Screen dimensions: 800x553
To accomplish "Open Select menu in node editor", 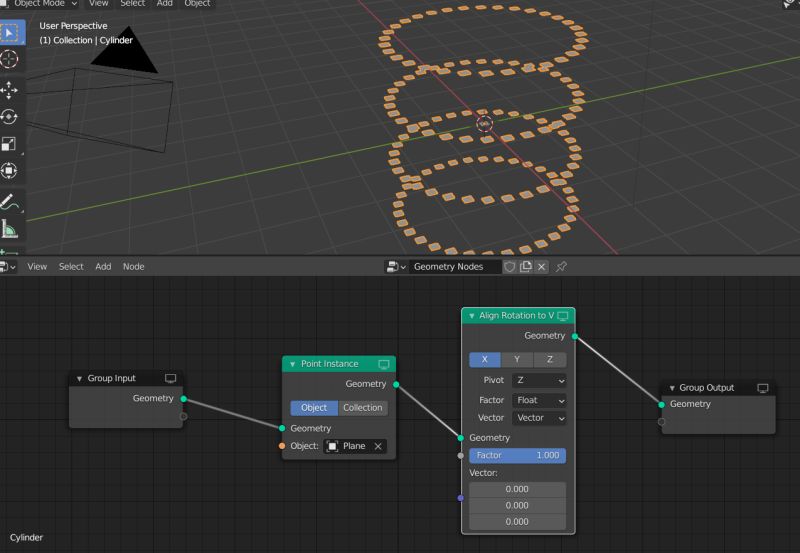I will 71,266.
